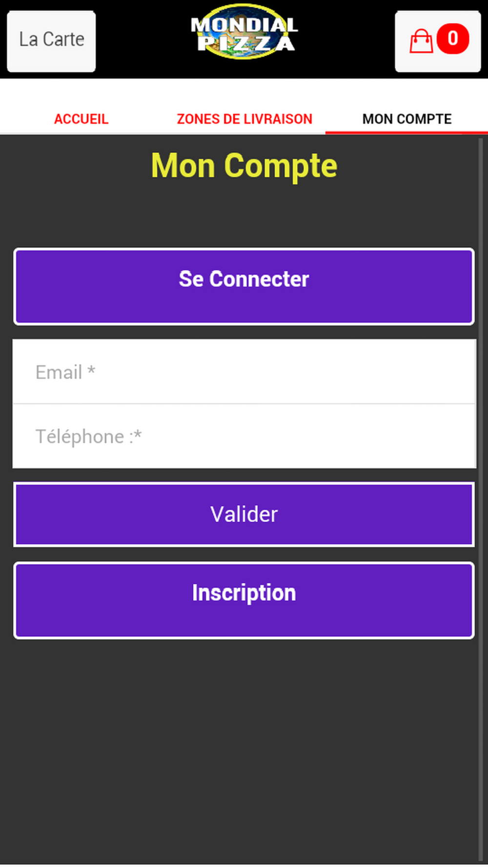Viewport: 488px width, 868px height.
Task: Submit the form with Valider
Action: pos(244,515)
